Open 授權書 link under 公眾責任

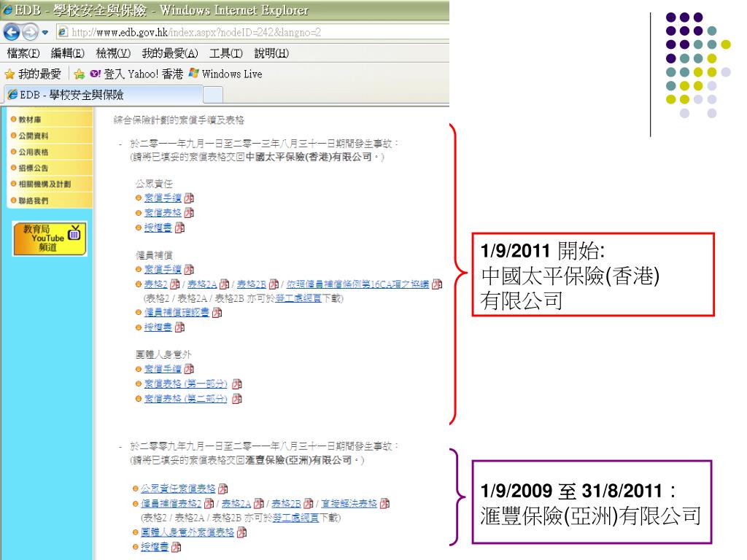click(x=158, y=228)
